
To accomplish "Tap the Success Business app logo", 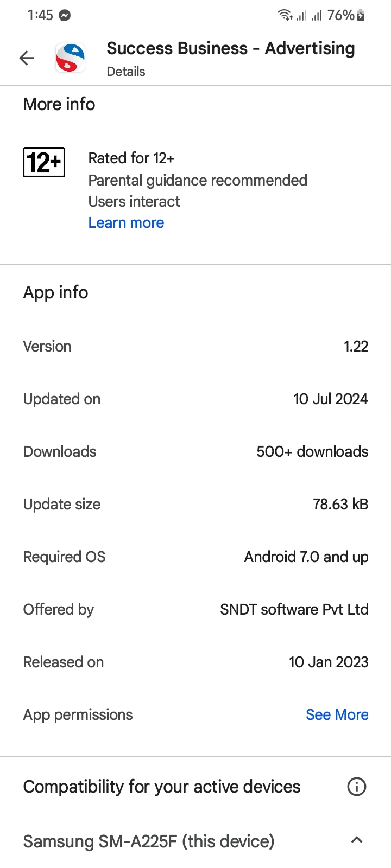I will (70, 58).
